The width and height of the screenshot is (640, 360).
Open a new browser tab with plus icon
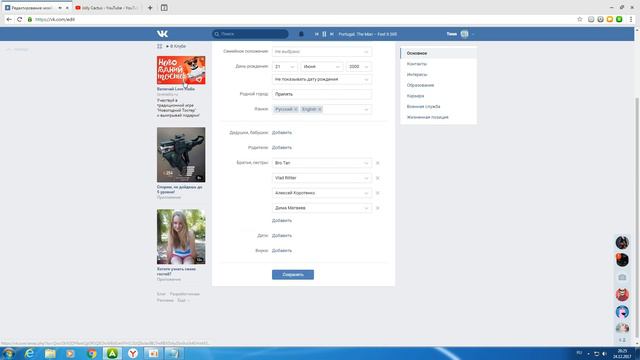[150, 8]
